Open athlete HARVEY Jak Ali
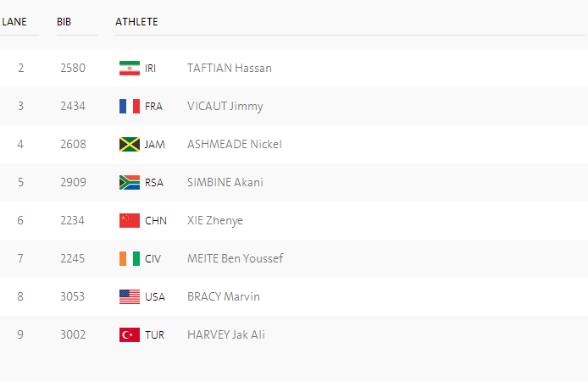This screenshot has width=588, height=381. click(226, 334)
